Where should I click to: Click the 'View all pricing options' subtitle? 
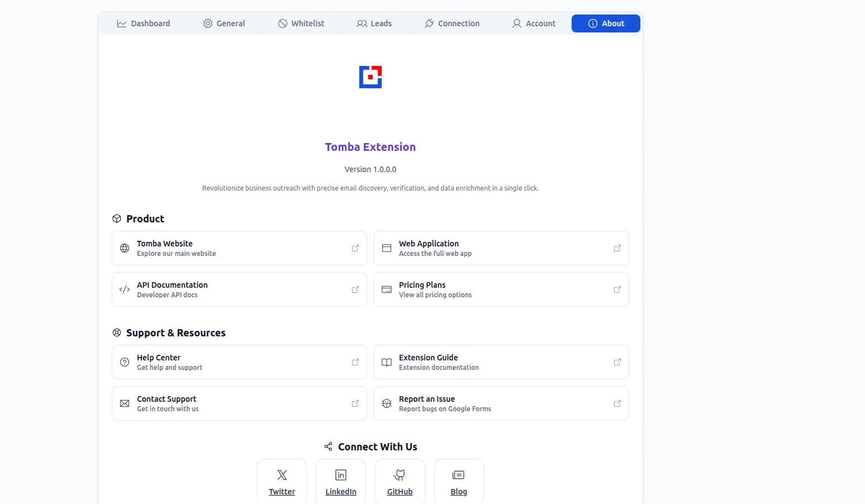pos(435,295)
